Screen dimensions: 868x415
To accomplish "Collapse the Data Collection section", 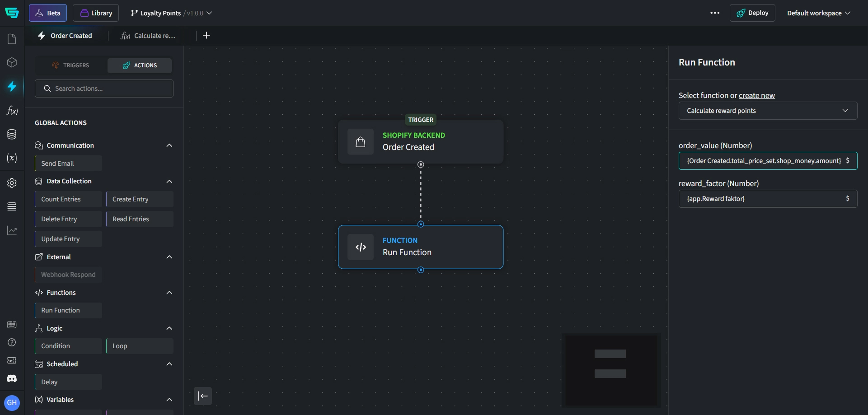I will 169,181.
